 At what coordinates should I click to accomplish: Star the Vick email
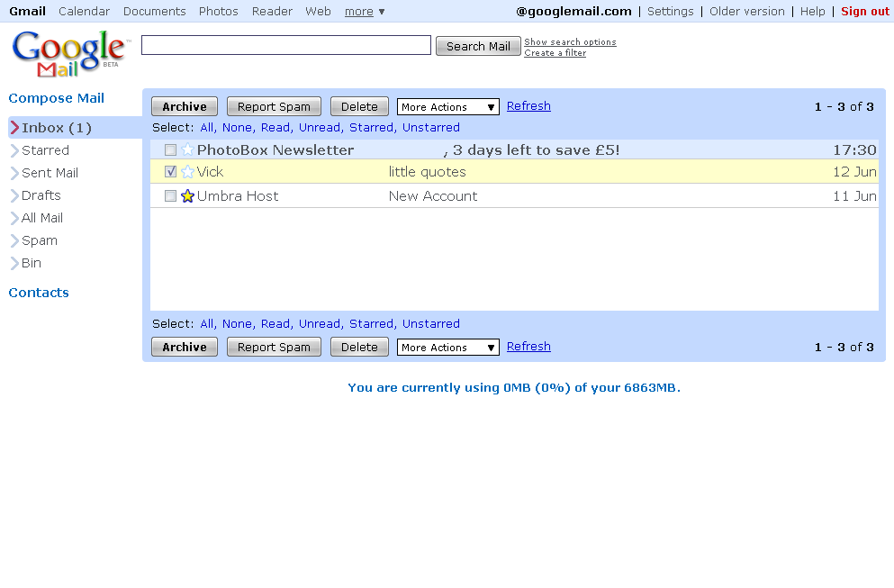(x=187, y=172)
